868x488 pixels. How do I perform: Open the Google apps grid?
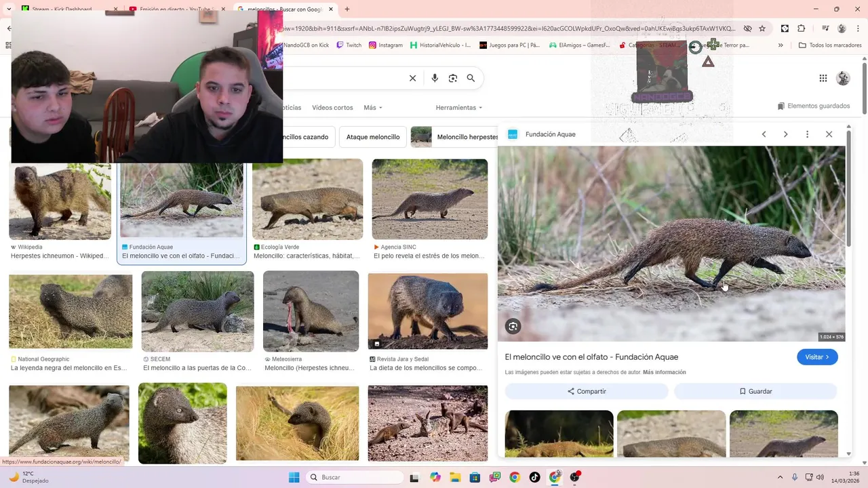[x=823, y=78]
